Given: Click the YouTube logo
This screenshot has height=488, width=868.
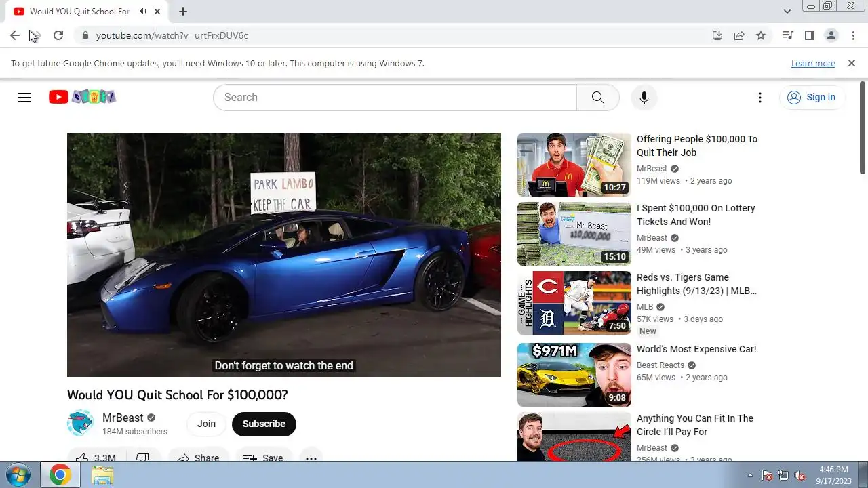Looking at the screenshot, I should point(82,97).
